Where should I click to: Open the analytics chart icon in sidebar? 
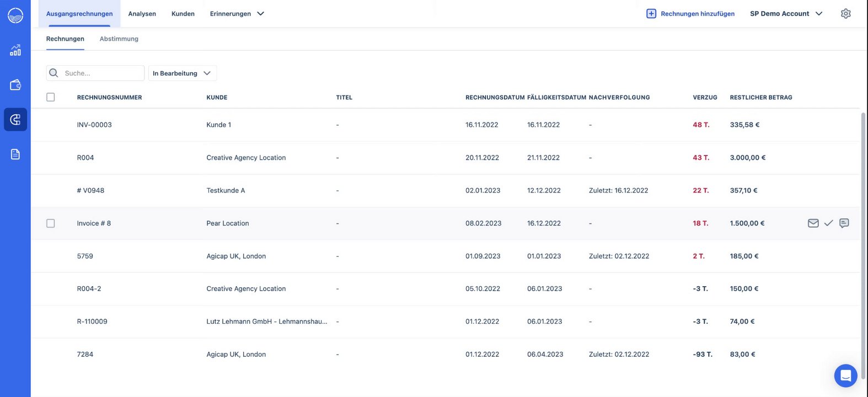(x=15, y=50)
